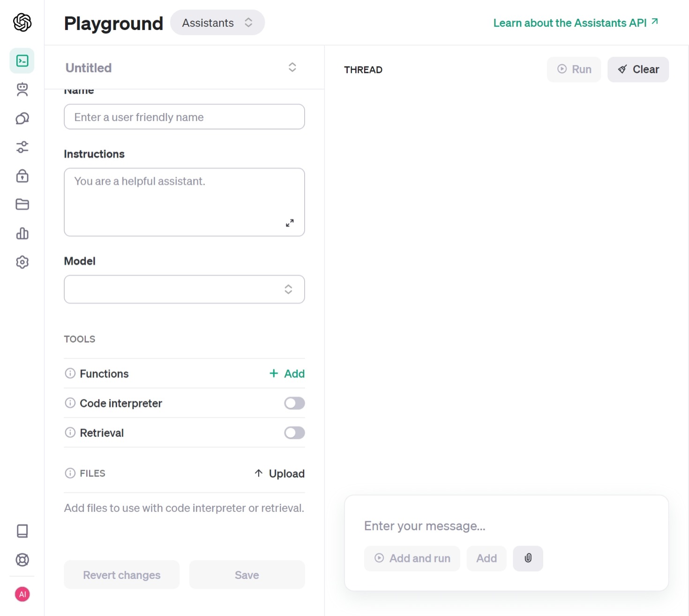This screenshot has height=616, width=689.
Task: Open the Settings gear sidebar icon
Action: (22, 262)
